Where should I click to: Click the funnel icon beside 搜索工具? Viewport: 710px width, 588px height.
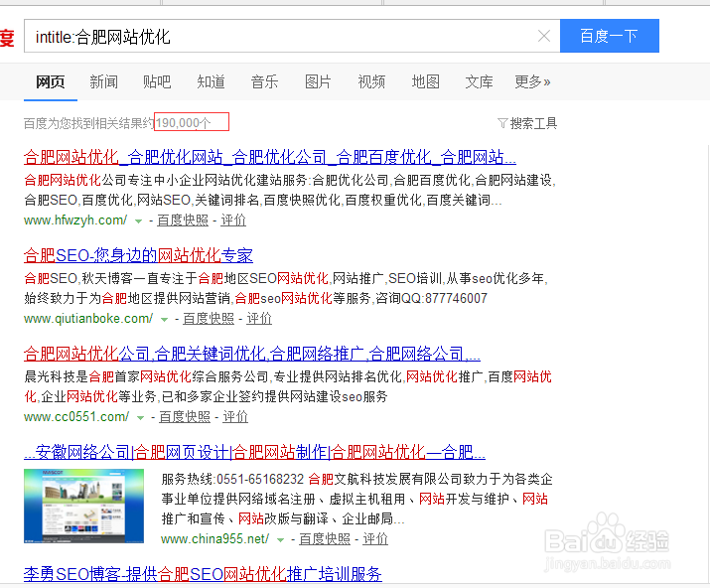tap(502, 123)
